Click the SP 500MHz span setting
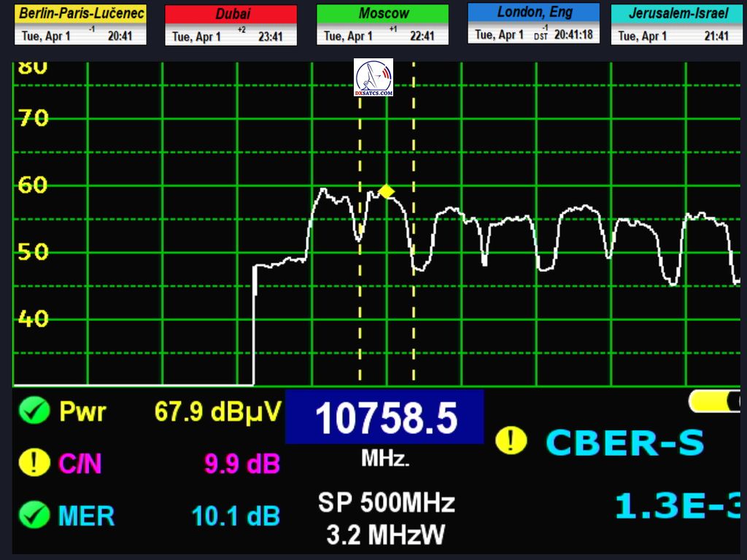Screen dimensions: 747x560 386,502
